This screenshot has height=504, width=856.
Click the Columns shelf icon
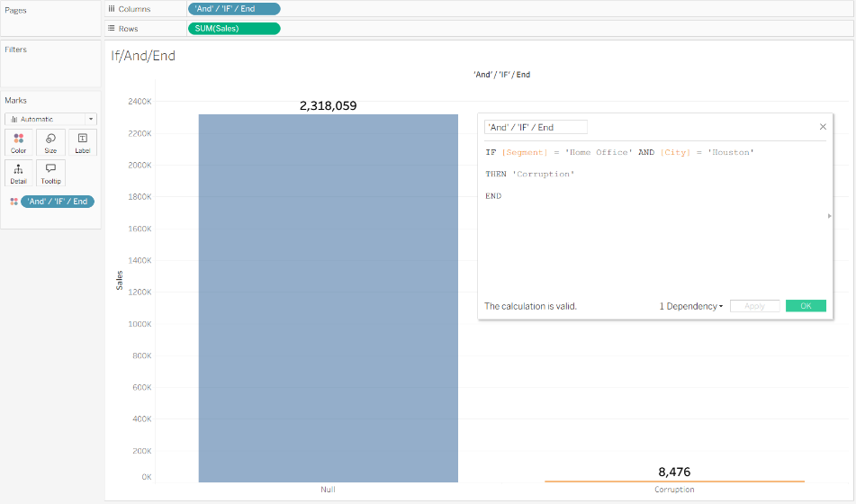coord(111,9)
